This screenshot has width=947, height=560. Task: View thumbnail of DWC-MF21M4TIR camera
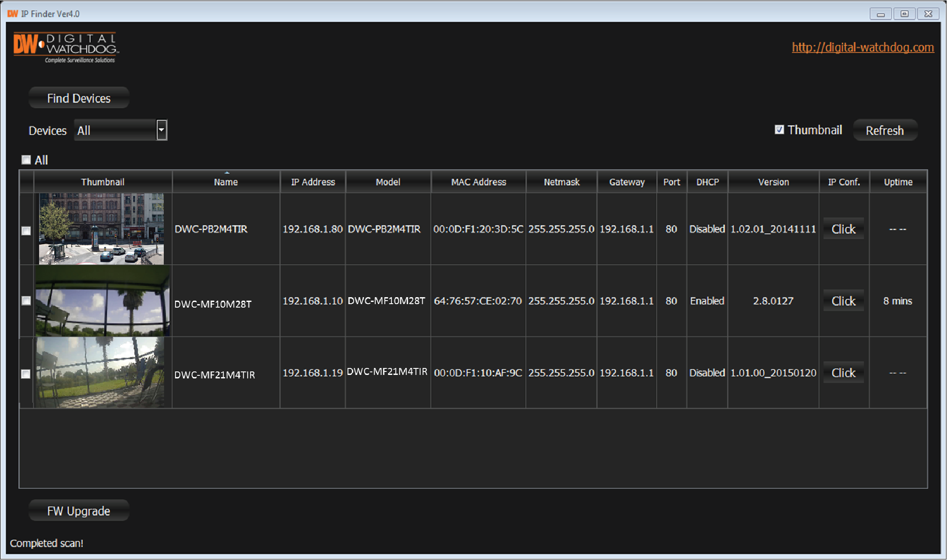click(103, 372)
